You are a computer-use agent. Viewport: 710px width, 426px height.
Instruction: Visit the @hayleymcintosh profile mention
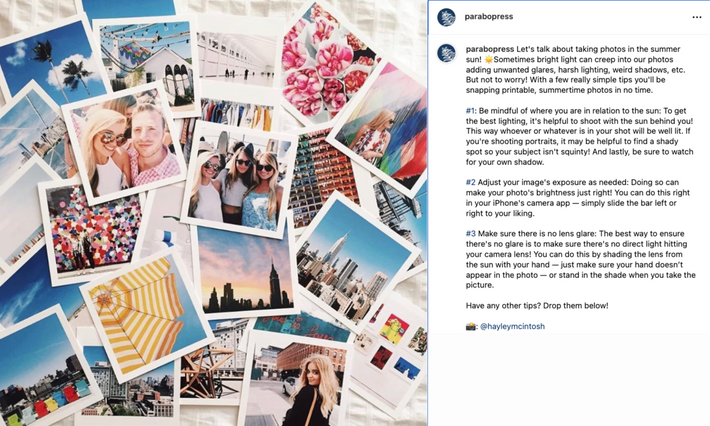pyautogui.click(x=512, y=326)
